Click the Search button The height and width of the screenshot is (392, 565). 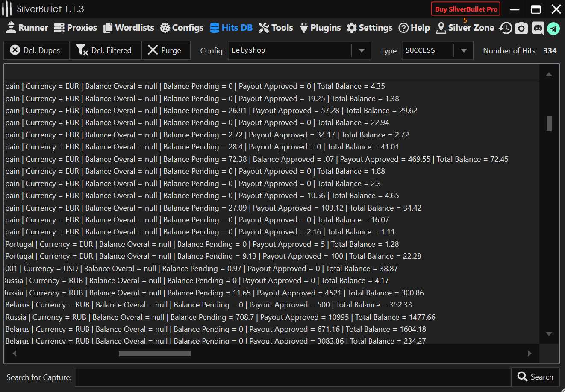(536, 377)
